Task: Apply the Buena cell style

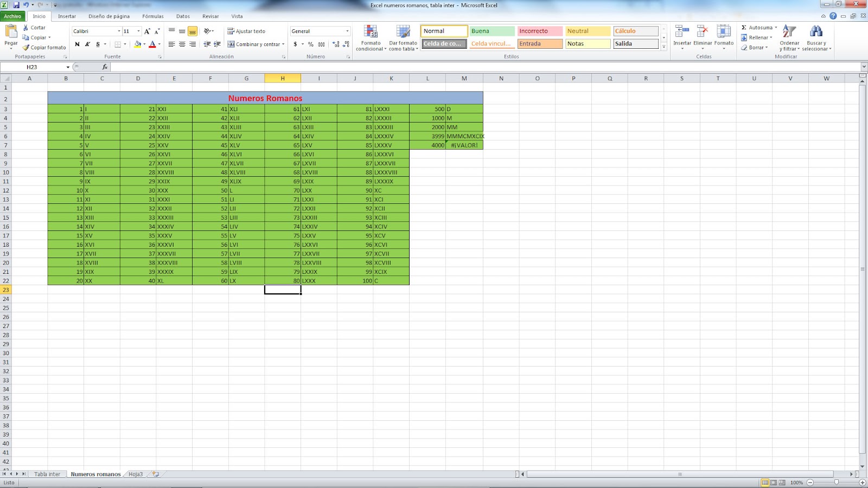Action: pyautogui.click(x=492, y=31)
